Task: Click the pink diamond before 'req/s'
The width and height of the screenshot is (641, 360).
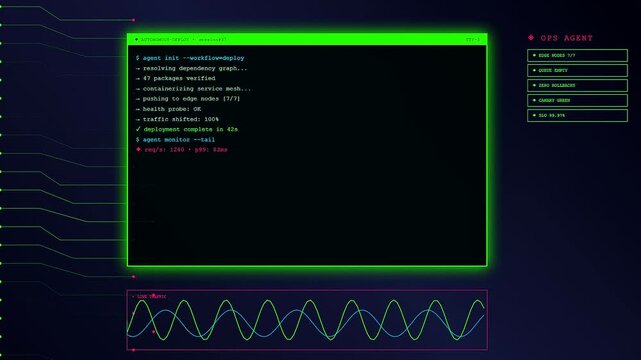Action: pyautogui.click(x=138, y=150)
